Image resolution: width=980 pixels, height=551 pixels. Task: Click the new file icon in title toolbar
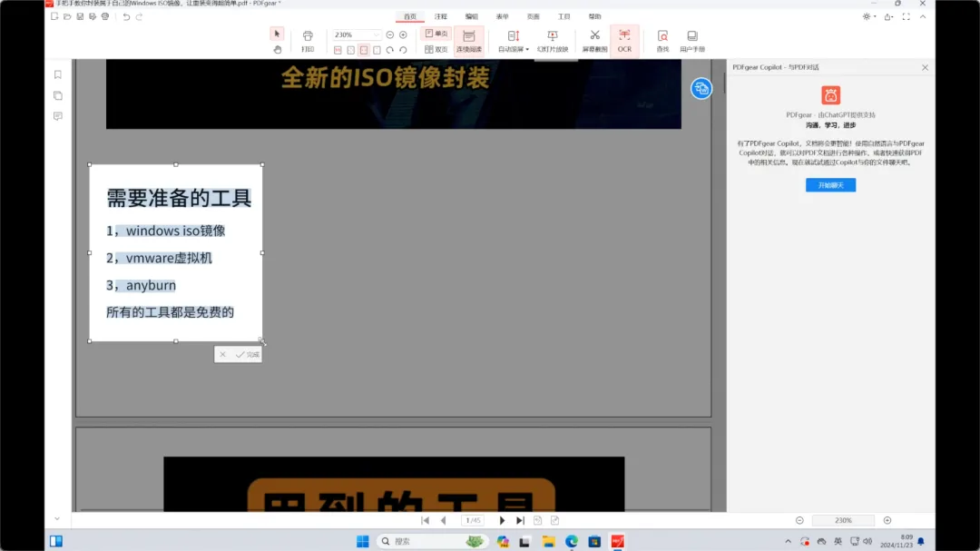coord(54,17)
